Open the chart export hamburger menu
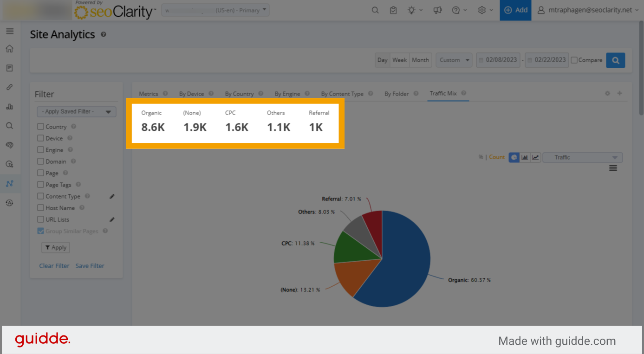This screenshot has height=354, width=644. tap(613, 168)
